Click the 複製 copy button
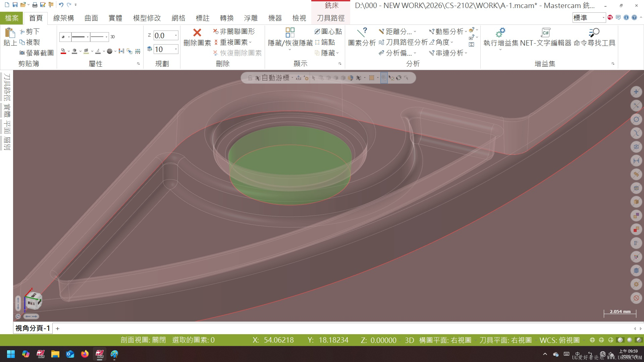Image resolution: width=644 pixels, height=362 pixels. click(x=30, y=42)
